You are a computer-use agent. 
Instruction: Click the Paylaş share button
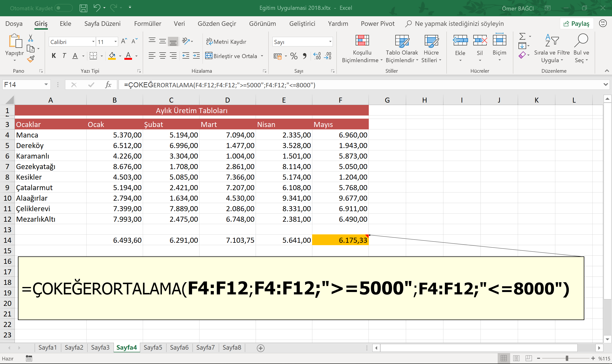[576, 23]
